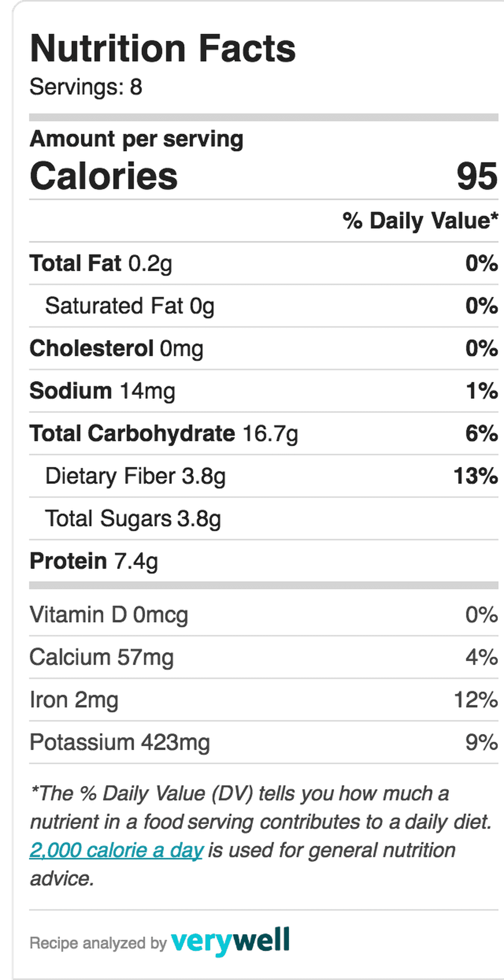Click the Amount per serving label
Image resolution: width=504 pixels, height=980 pixels.
137,139
